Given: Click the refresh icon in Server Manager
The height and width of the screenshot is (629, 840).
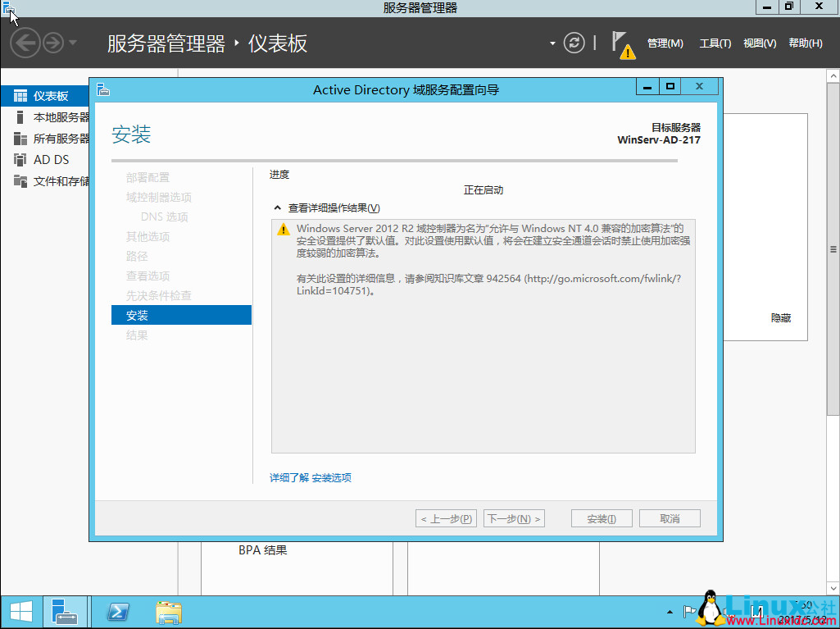Looking at the screenshot, I should [x=572, y=42].
